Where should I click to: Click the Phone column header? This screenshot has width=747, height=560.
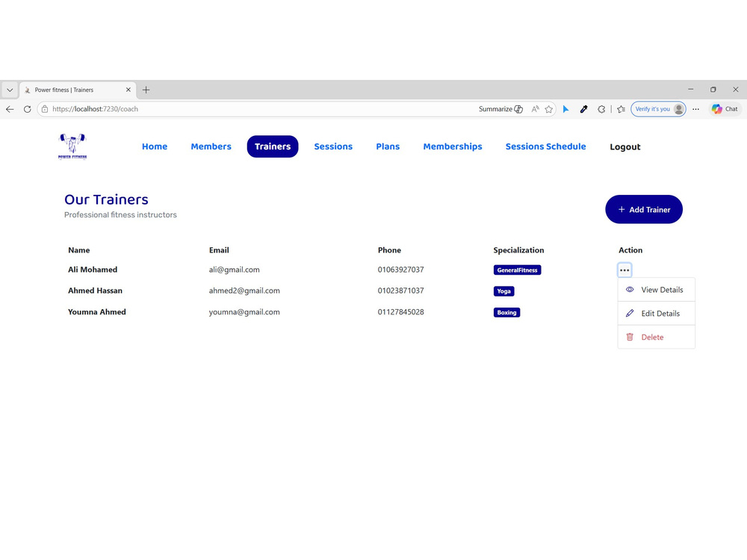point(389,250)
